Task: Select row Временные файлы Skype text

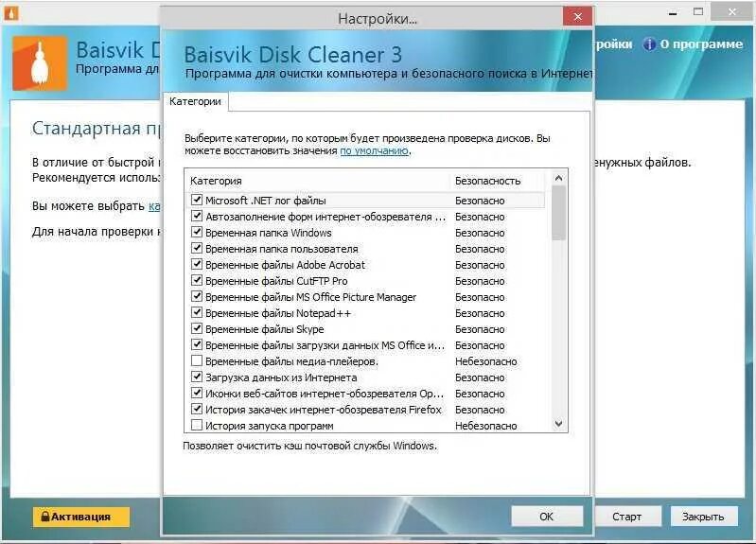Action: click(265, 329)
